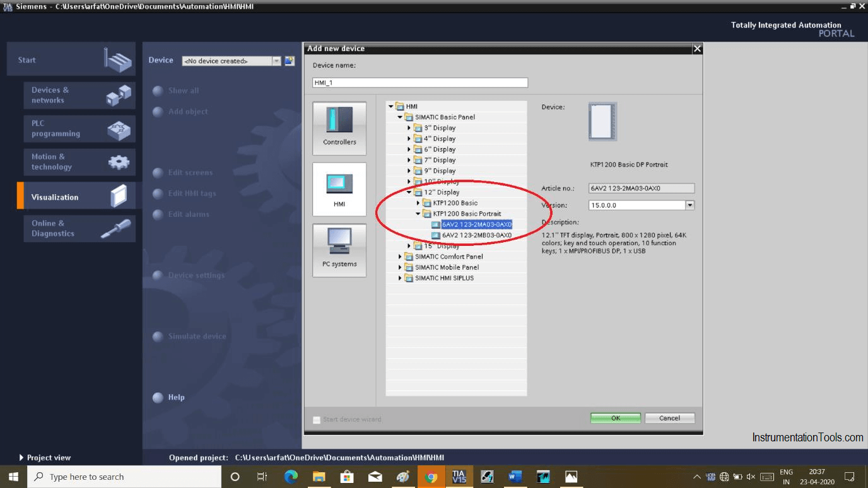Expand the 6'' Display folder
The height and width of the screenshot is (488, 868).
(x=409, y=149)
